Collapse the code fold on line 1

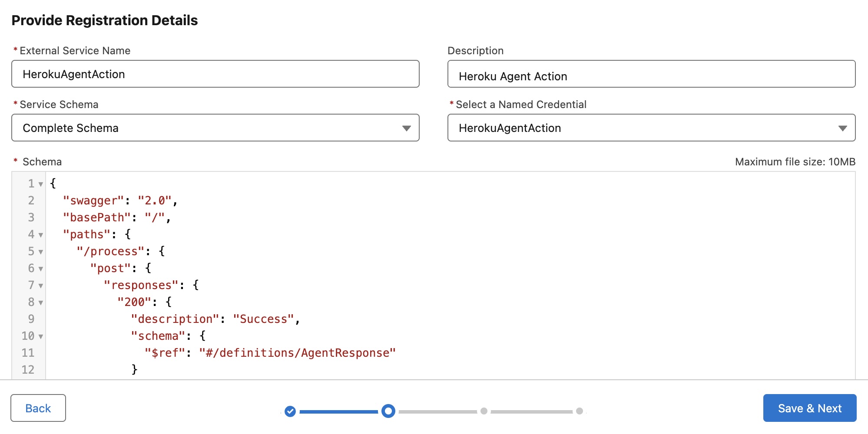40,184
